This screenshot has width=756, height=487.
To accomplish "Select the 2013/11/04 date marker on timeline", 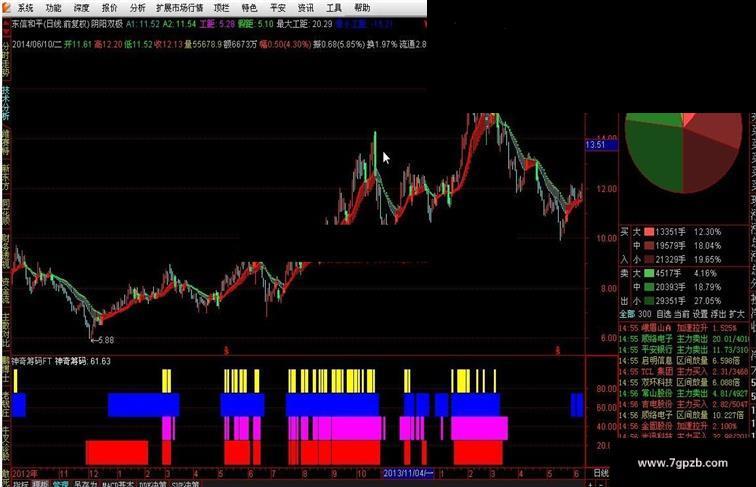I will 407,473.
